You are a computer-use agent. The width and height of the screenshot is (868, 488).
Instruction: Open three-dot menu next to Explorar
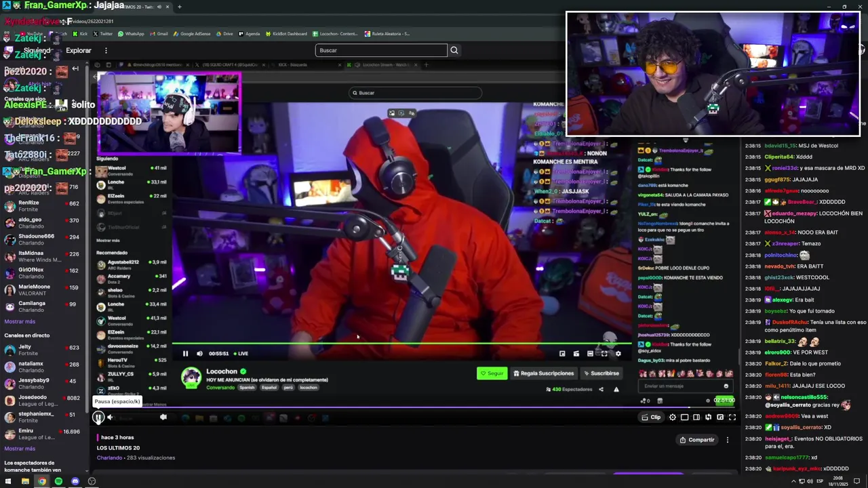click(106, 51)
